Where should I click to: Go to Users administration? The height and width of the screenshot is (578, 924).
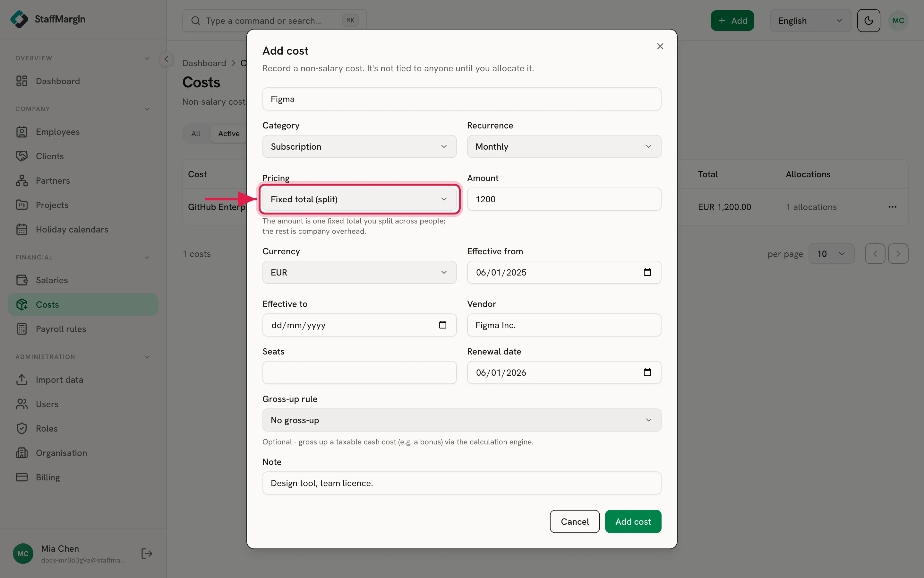pos(83,404)
